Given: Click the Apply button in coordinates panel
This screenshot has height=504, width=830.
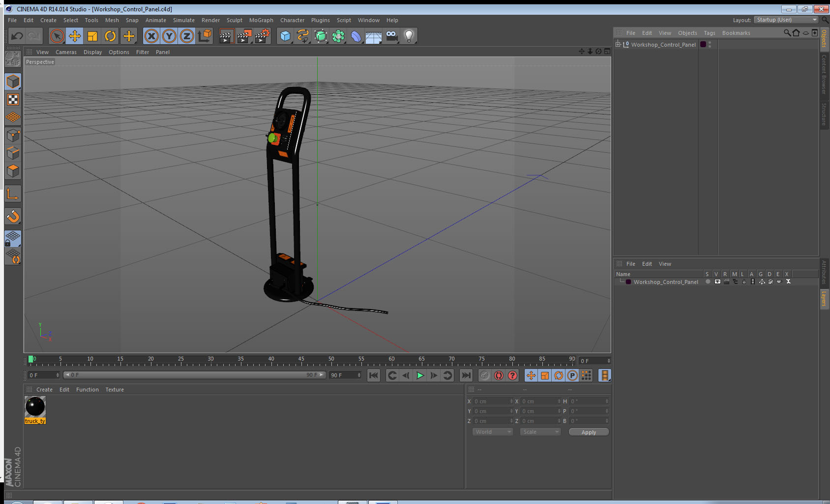Looking at the screenshot, I should click(x=589, y=432).
